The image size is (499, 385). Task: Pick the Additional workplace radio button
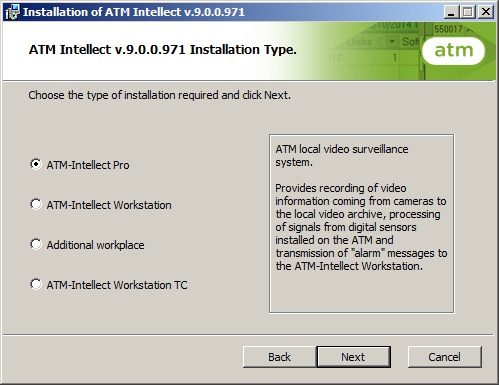(x=36, y=244)
